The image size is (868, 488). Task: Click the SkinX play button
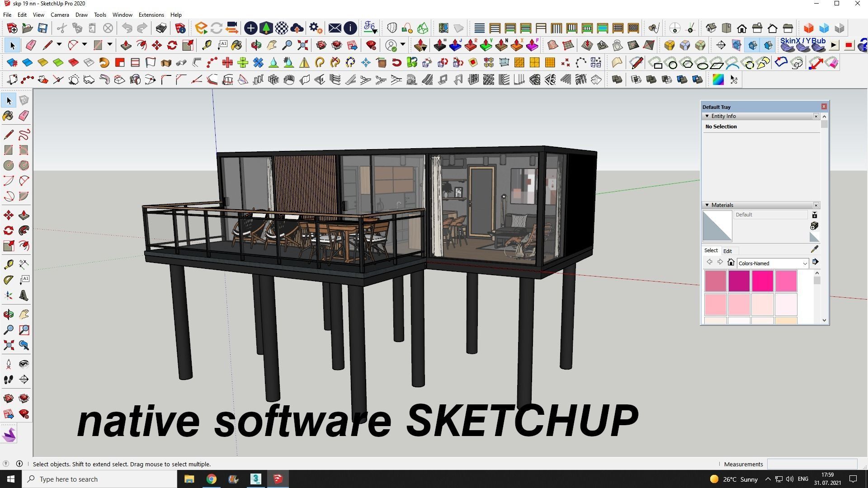[x=834, y=46]
